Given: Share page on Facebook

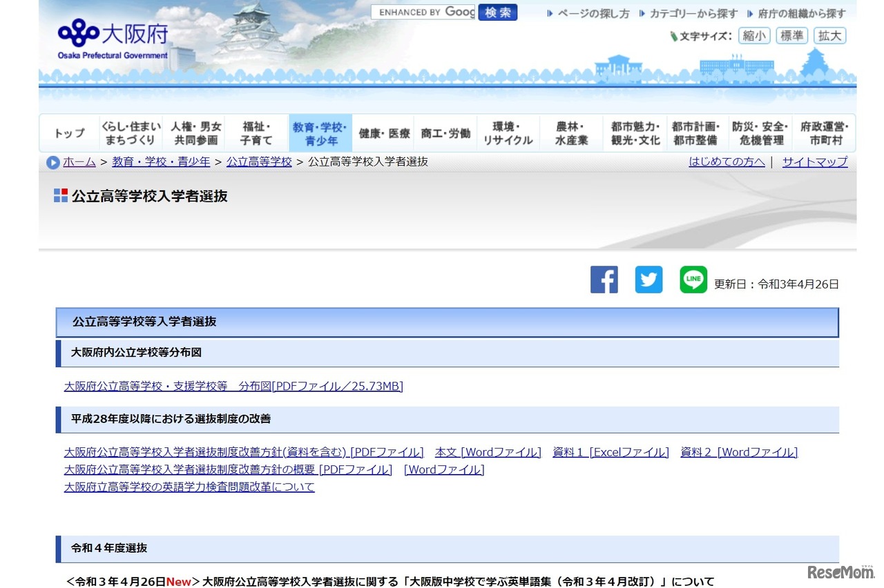Looking at the screenshot, I should [x=604, y=280].
